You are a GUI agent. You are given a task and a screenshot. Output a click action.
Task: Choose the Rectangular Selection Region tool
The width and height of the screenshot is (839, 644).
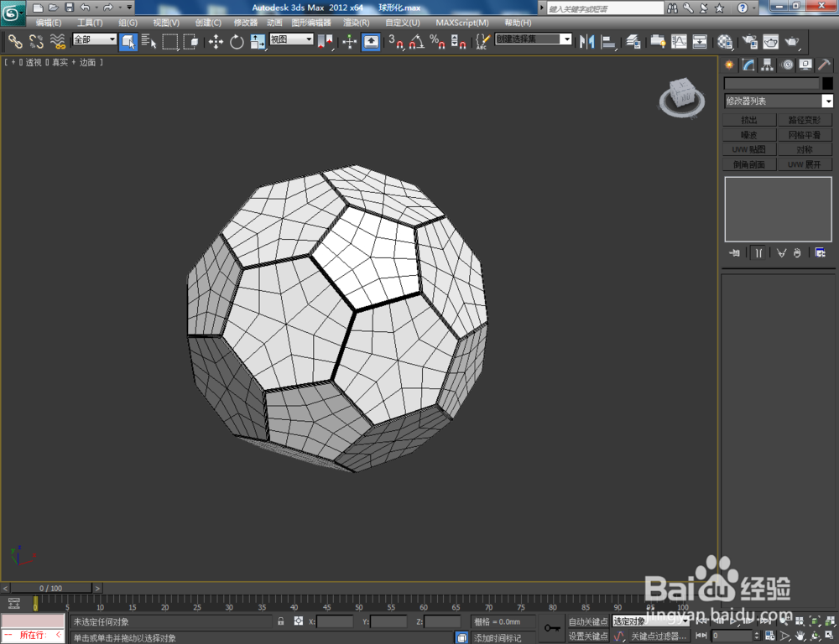pos(170,41)
